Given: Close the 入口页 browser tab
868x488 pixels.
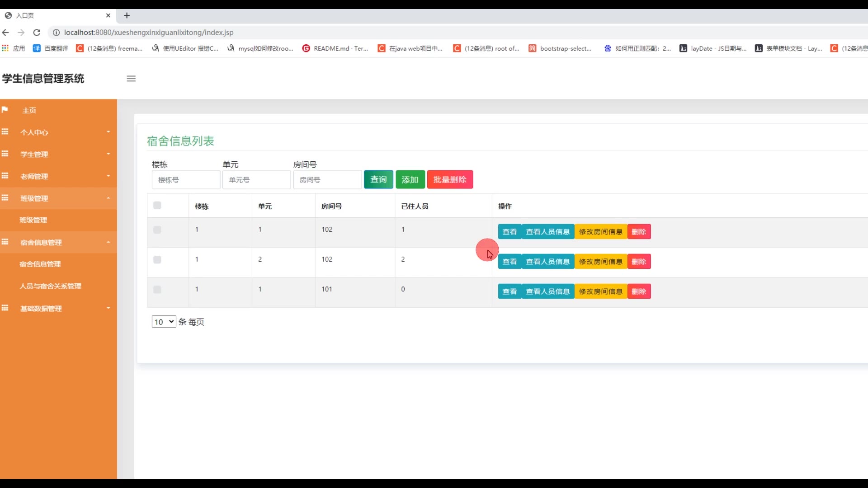Looking at the screenshot, I should [108, 15].
